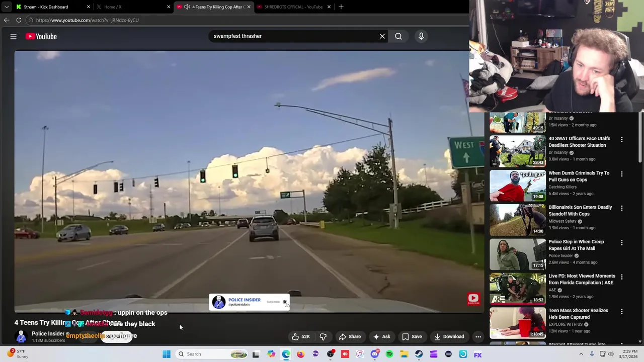Open the Windows Start menu

coord(167,354)
